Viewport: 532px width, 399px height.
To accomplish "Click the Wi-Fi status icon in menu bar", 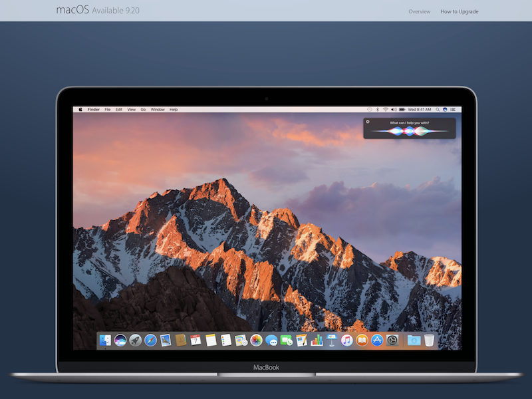I will coord(385,109).
